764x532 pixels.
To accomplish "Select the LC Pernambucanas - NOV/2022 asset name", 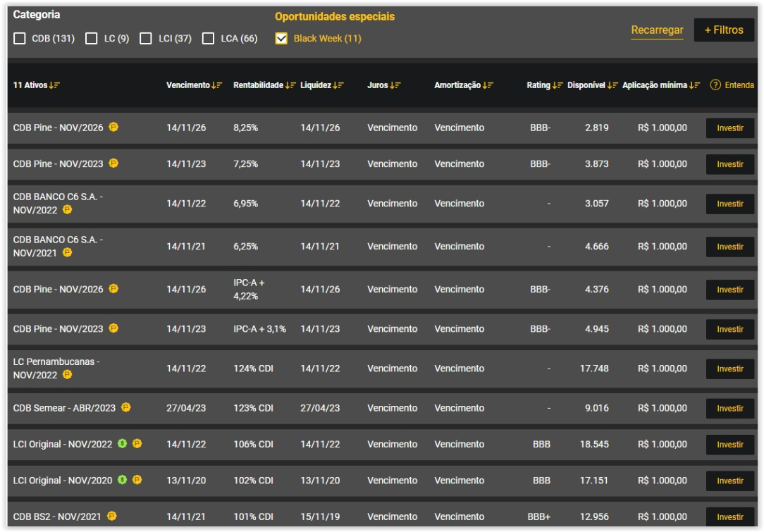I will pyautogui.click(x=56, y=369).
